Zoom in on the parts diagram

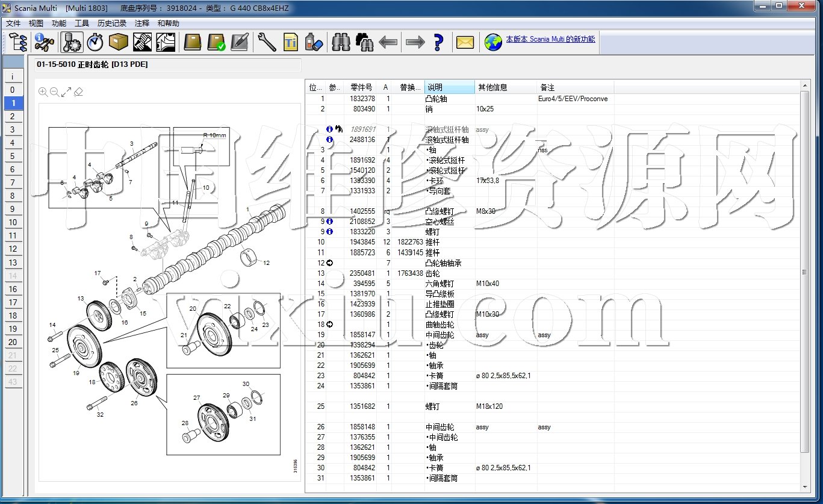(x=43, y=92)
